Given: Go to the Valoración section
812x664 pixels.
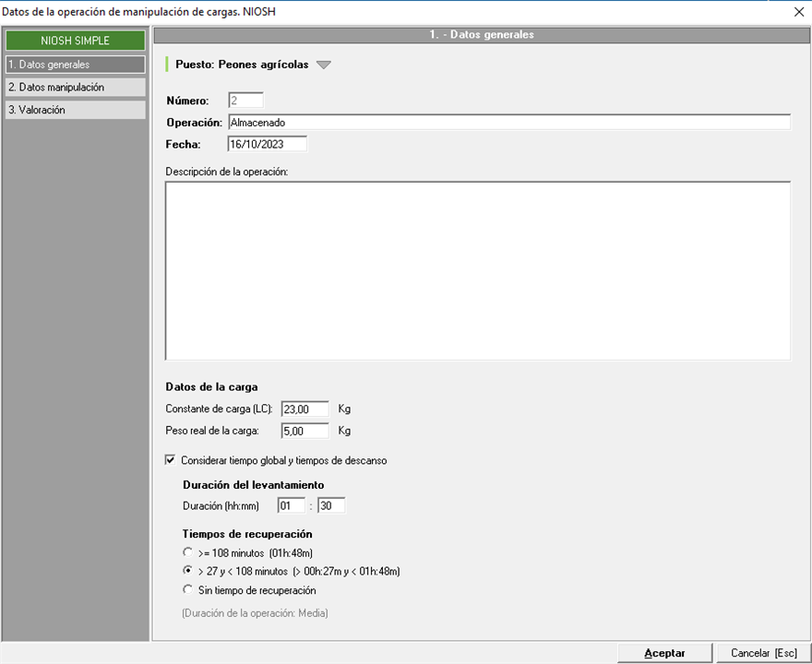Looking at the screenshot, I should (x=75, y=110).
